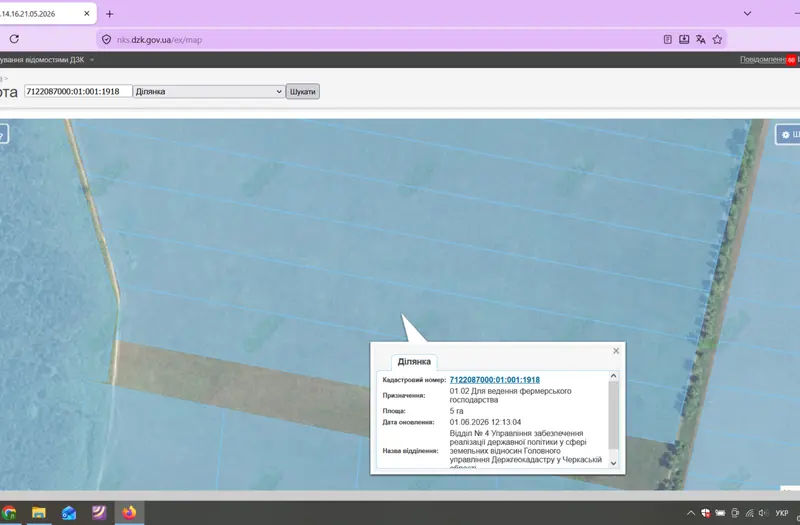Open the Ділянка search type dropdown
800x525 pixels.
(x=209, y=91)
